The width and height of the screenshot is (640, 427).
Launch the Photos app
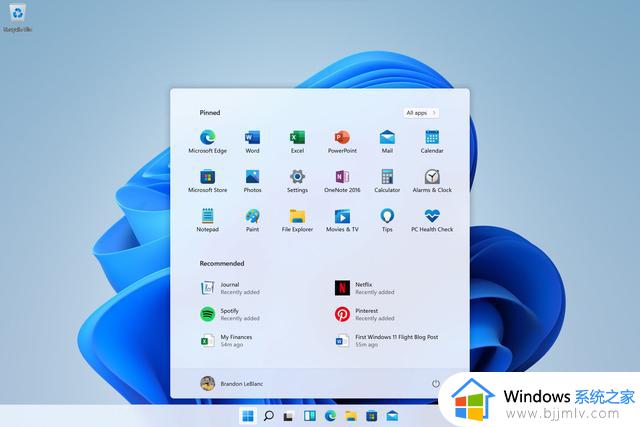tap(252, 180)
